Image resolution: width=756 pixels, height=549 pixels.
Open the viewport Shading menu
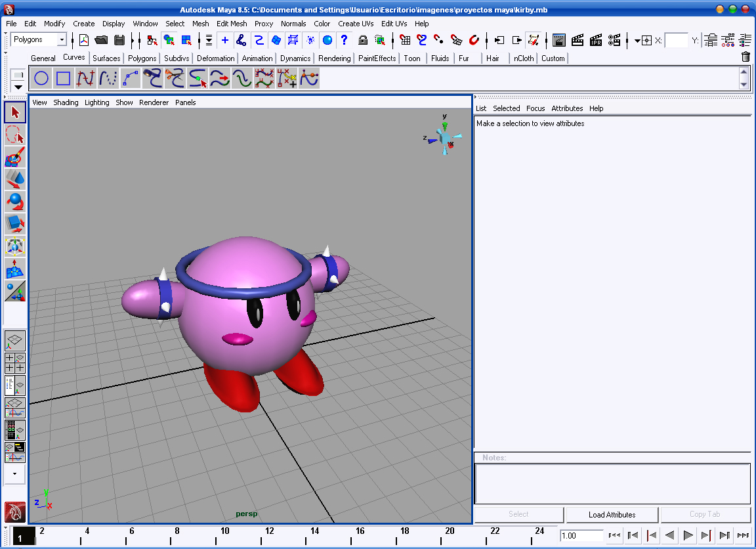66,102
